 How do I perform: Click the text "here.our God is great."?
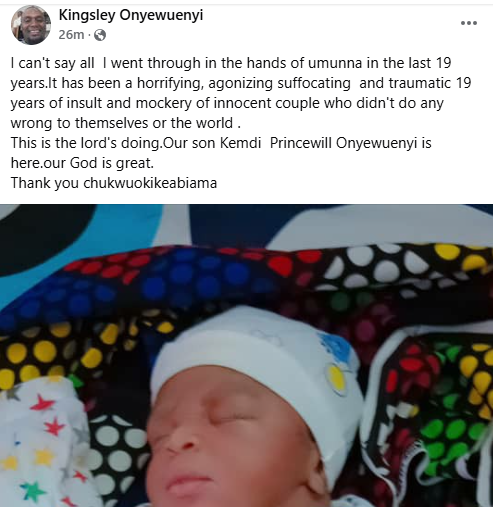tap(82, 163)
